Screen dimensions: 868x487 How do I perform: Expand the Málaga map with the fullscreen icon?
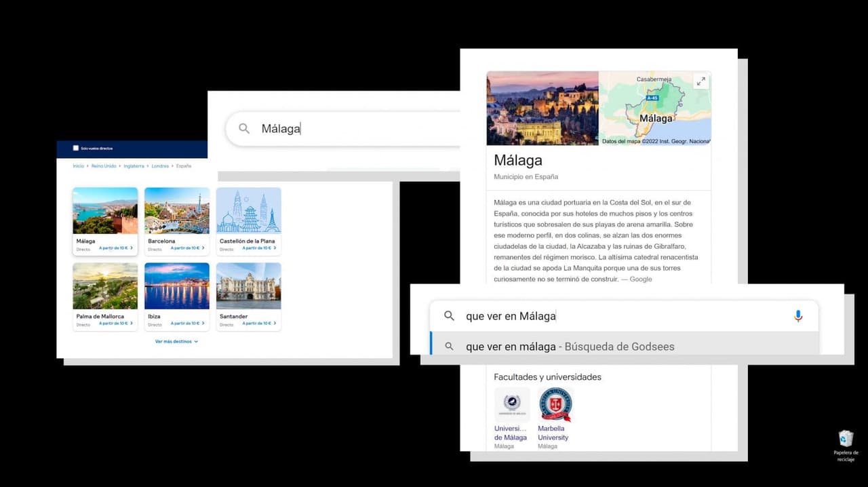701,81
